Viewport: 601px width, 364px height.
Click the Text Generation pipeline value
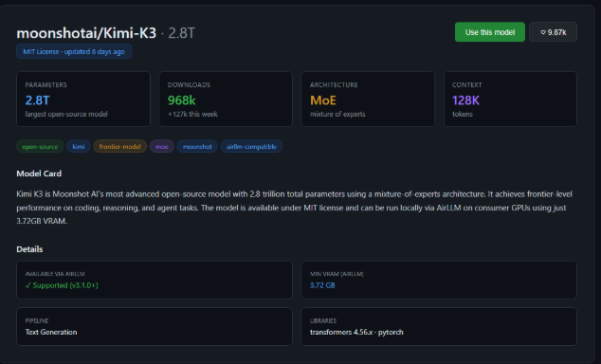51,332
